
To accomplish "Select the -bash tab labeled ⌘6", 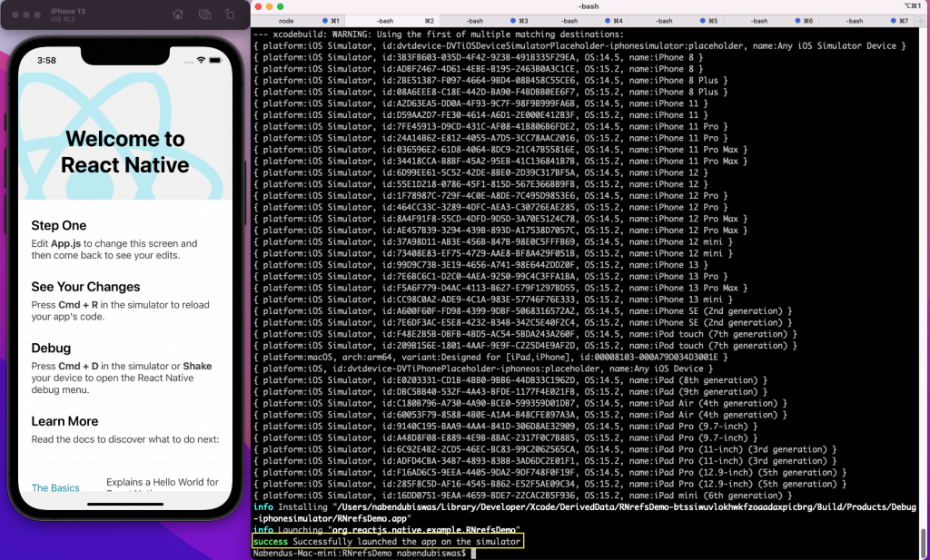I will coord(771,21).
